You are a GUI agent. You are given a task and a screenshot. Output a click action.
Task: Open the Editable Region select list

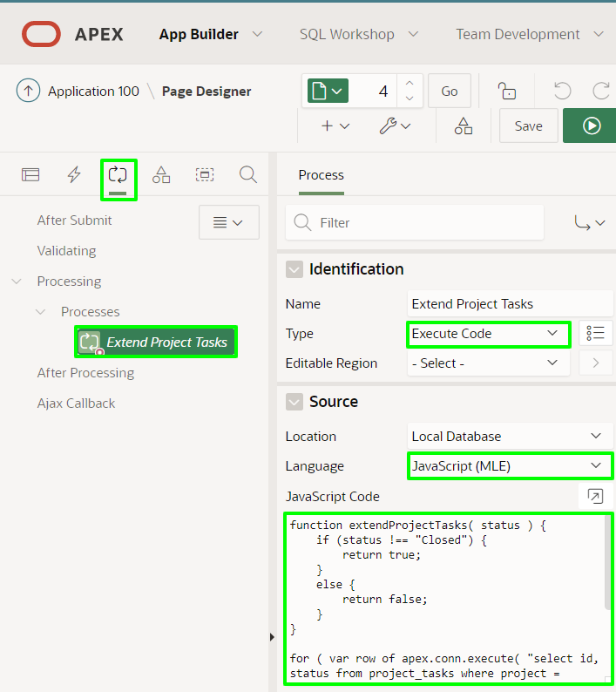(x=489, y=363)
